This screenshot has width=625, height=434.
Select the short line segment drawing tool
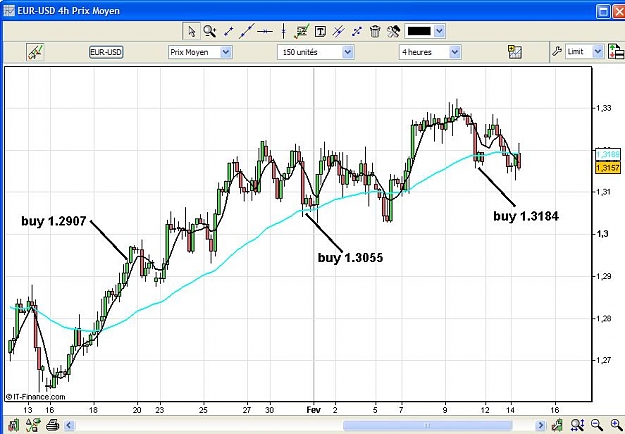coord(228,31)
